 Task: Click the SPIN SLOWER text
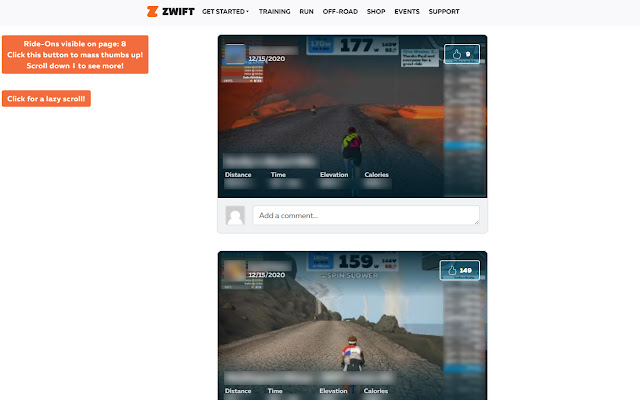tap(350, 276)
